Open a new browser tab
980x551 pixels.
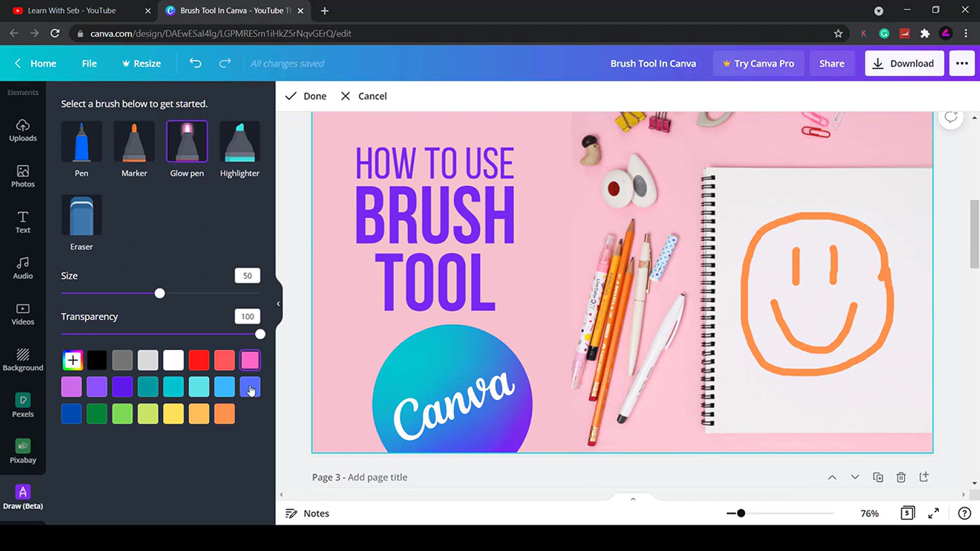tap(325, 11)
